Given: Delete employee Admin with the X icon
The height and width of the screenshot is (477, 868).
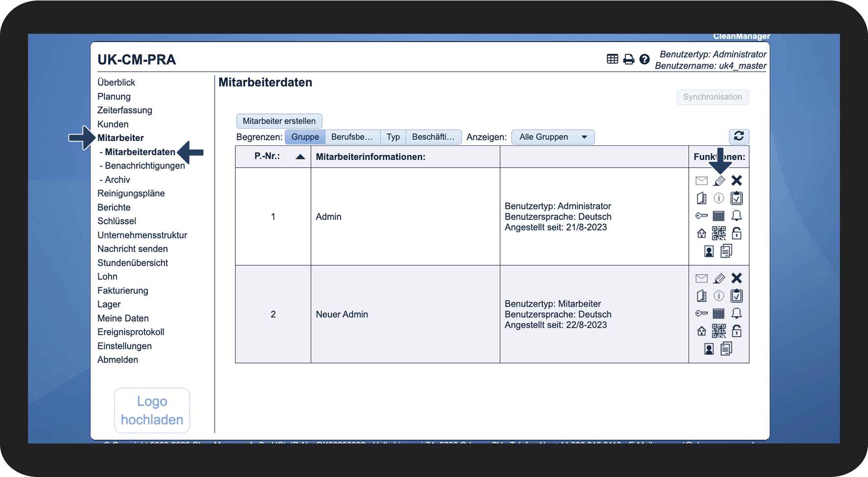Looking at the screenshot, I should [x=736, y=181].
